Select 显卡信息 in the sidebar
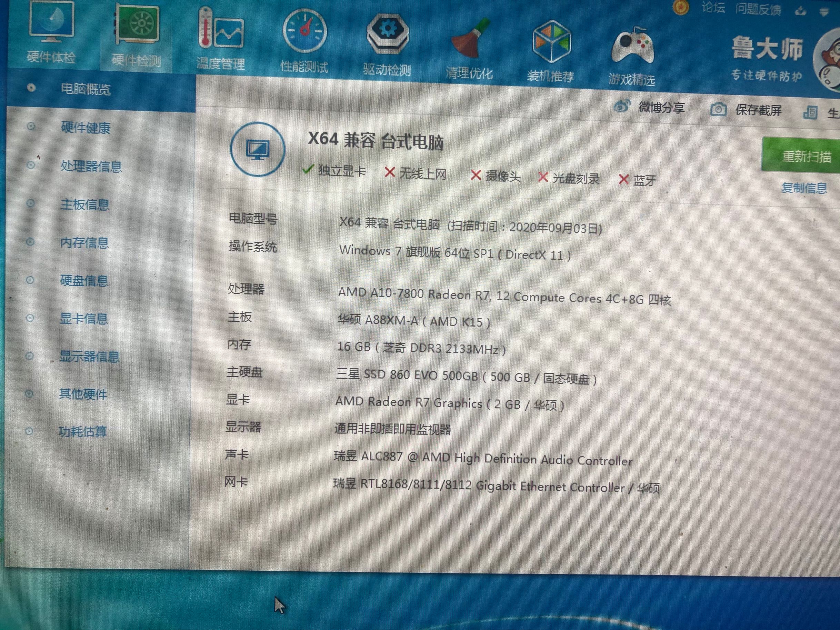The width and height of the screenshot is (840, 630). tap(83, 319)
